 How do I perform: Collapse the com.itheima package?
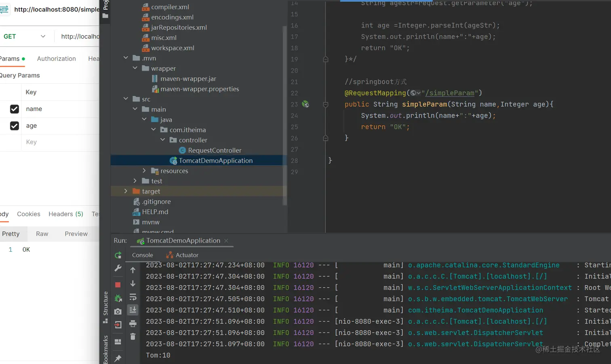pyautogui.click(x=154, y=130)
